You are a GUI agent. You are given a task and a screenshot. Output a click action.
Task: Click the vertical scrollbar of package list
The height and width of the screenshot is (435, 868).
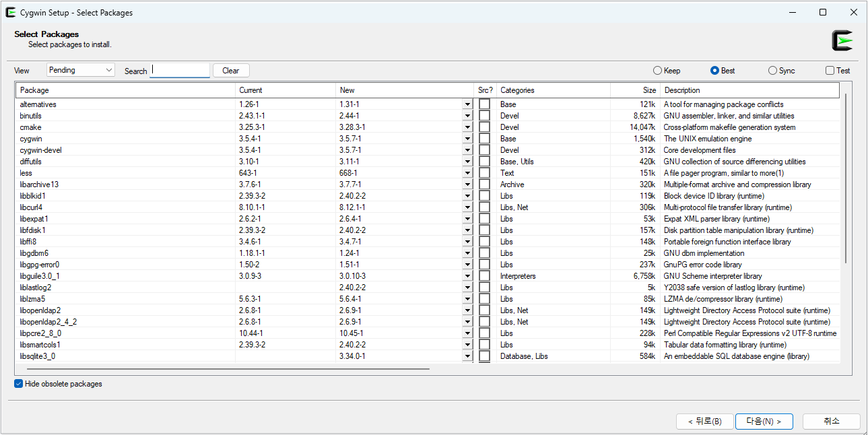[846, 178]
